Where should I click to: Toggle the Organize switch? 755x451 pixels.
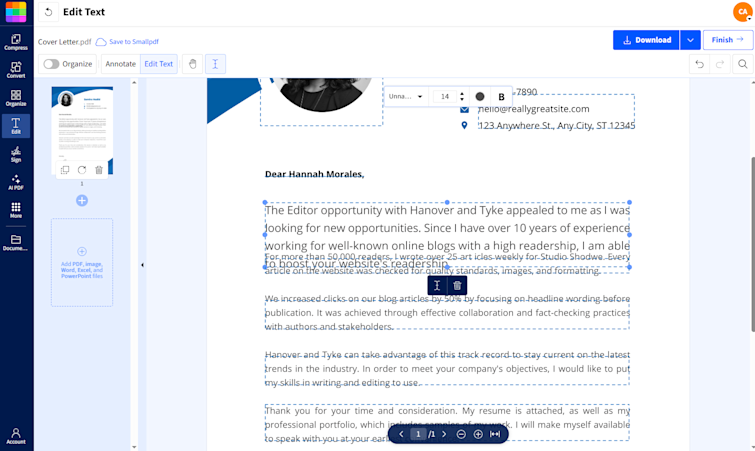tap(51, 64)
